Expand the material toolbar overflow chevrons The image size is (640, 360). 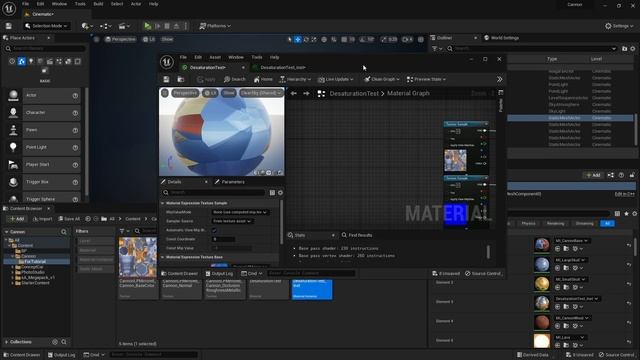point(500,79)
